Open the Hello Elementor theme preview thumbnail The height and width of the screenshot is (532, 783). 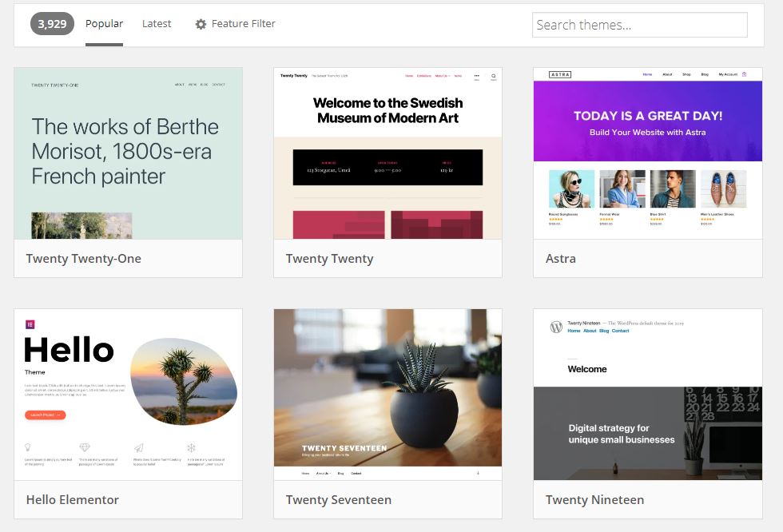click(129, 395)
